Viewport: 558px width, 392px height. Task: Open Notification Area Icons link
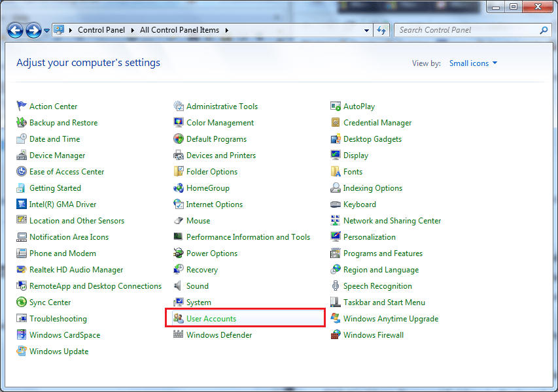(69, 237)
